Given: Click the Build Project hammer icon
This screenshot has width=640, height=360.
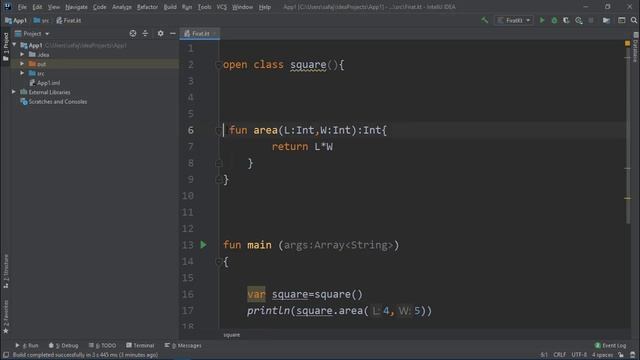Looking at the screenshot, I should pos(484,20).
